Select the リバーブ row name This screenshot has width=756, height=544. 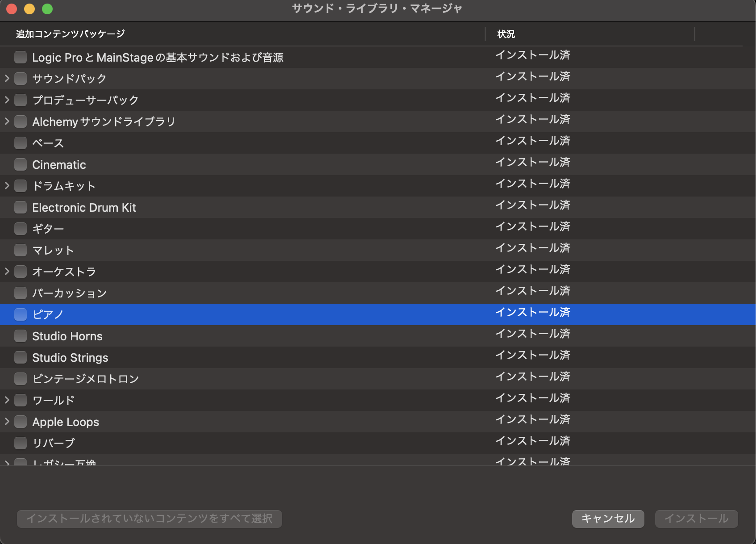(x=54, y=444)
